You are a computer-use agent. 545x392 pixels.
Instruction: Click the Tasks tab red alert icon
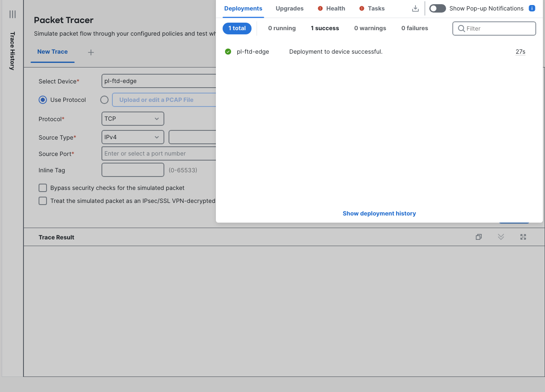coord(362,8)
